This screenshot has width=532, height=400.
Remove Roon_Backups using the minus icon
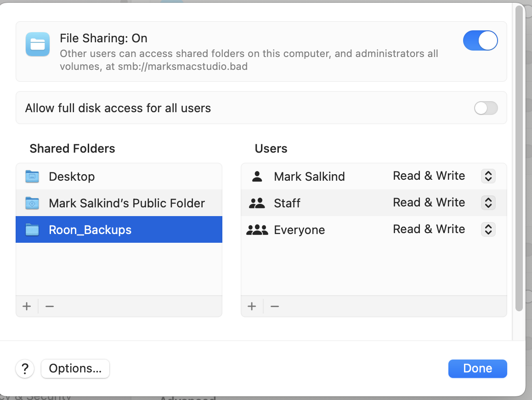[x=49, y=306]
